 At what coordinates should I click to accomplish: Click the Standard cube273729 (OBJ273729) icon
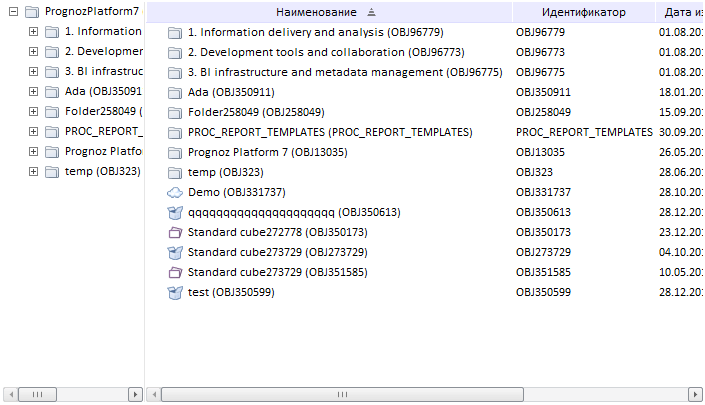[x=175, y=252]
